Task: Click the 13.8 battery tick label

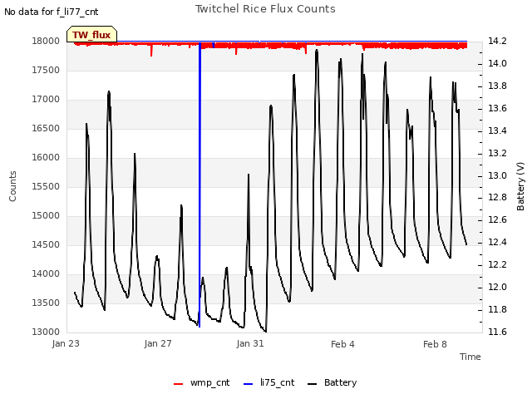Action: [497, 86]
